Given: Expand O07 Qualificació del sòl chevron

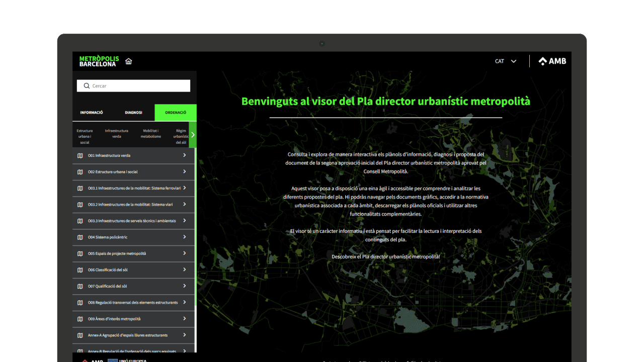Looking at the screenshot, I should pos(185,286).
